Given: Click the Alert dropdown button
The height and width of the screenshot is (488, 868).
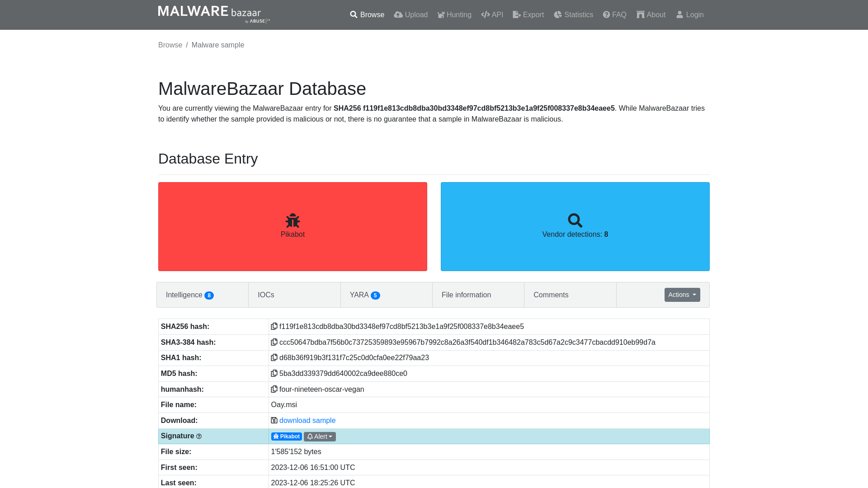Looking at the screenshot, I should tap(320, 436).
